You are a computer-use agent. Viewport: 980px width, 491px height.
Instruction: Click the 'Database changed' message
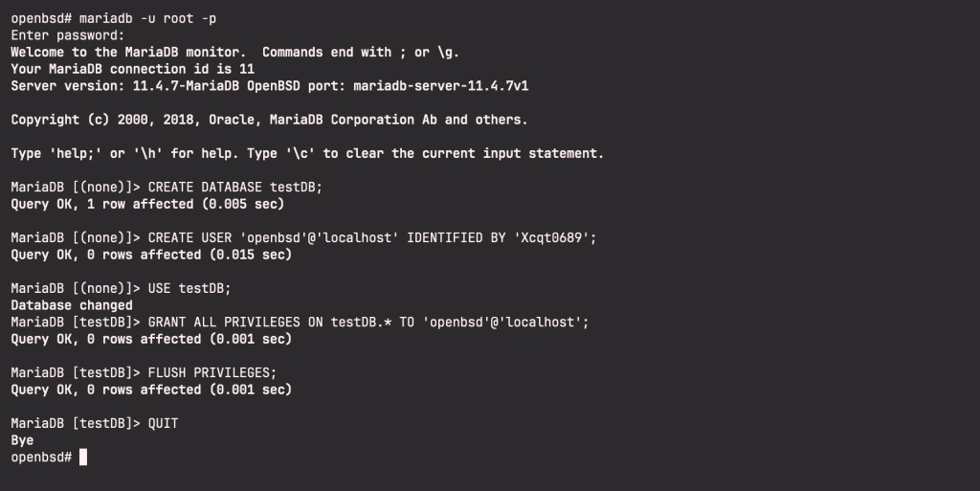coord(72,305)
